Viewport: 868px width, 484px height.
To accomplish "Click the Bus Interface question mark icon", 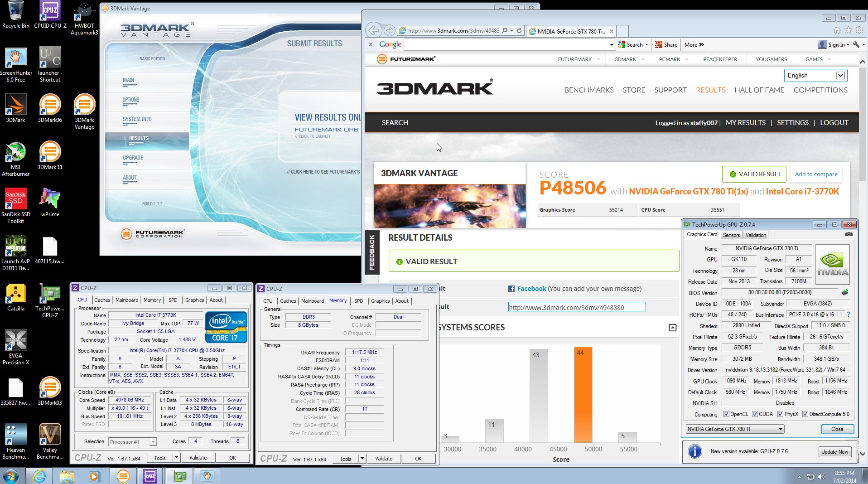I will pyautogui.click(x=848, y=315).
